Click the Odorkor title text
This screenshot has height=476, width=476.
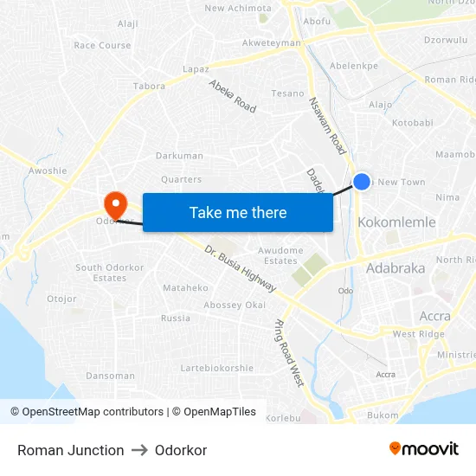181,450
